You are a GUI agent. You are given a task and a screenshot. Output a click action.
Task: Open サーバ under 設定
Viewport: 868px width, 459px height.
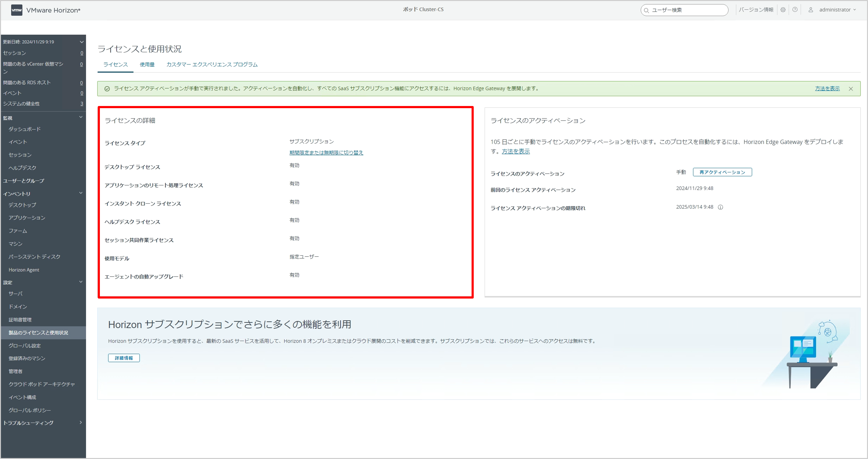click(x=15, y=294)
